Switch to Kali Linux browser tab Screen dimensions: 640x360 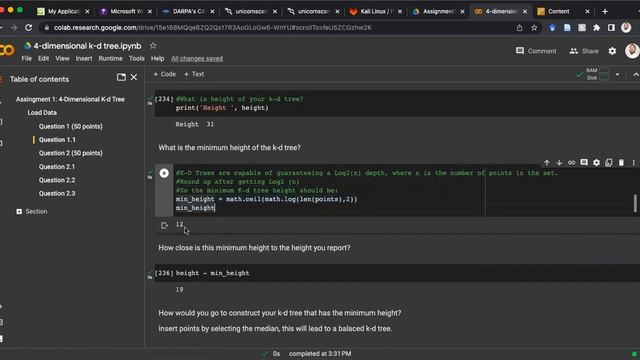(376, 11)
